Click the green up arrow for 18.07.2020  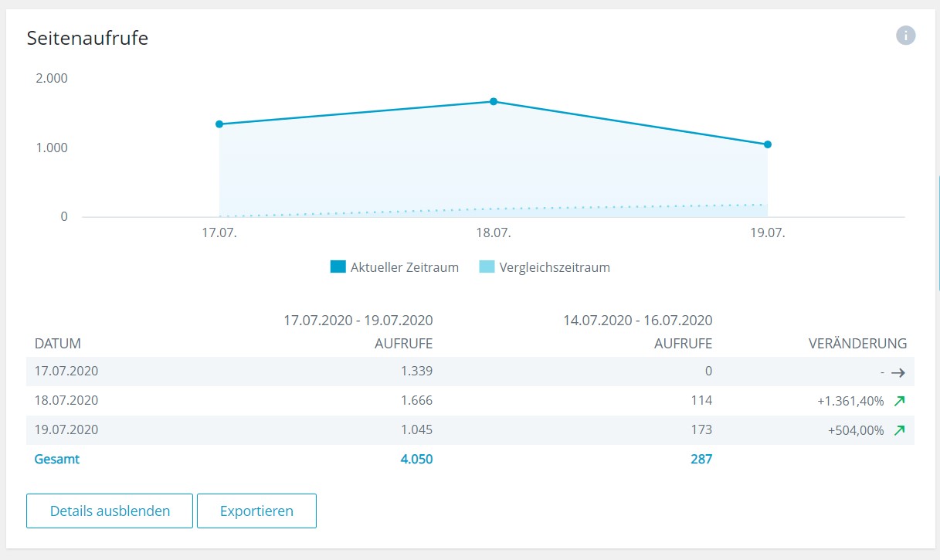tap(899, 401)
